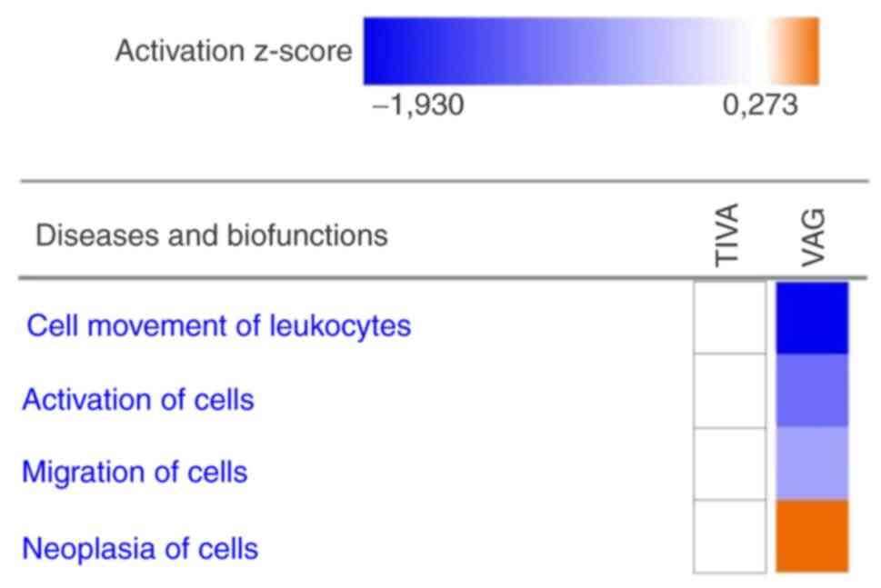Screen dimensions: 881x588
Task: Select the light blue VAG Migration cell
Action: 812,463
